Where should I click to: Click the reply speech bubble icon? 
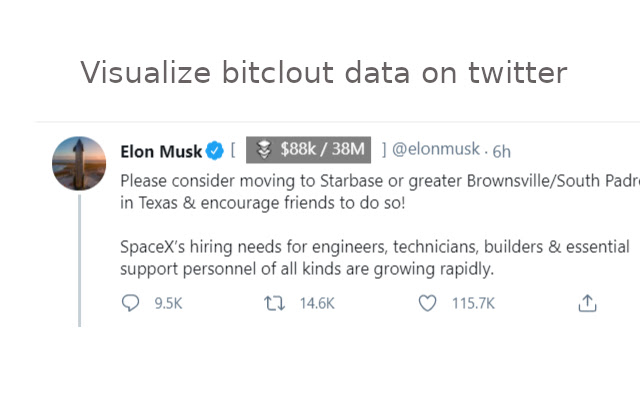coord(130,303)
